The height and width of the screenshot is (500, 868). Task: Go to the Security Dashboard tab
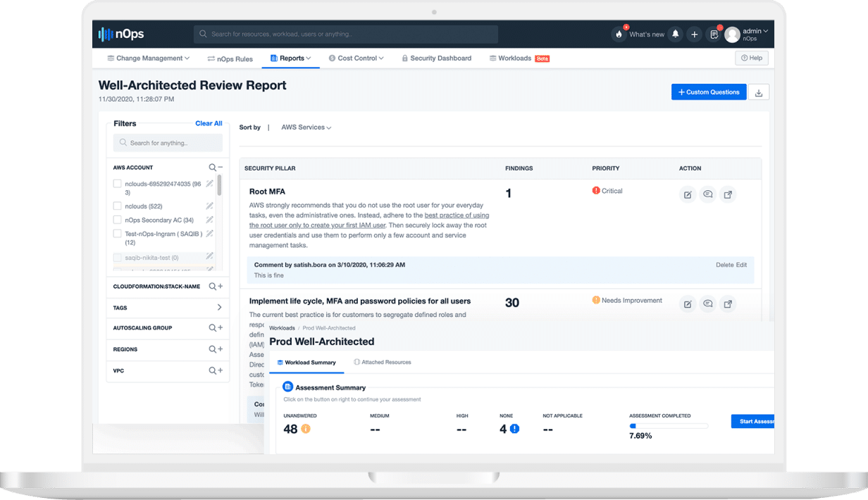pos(436,58)
